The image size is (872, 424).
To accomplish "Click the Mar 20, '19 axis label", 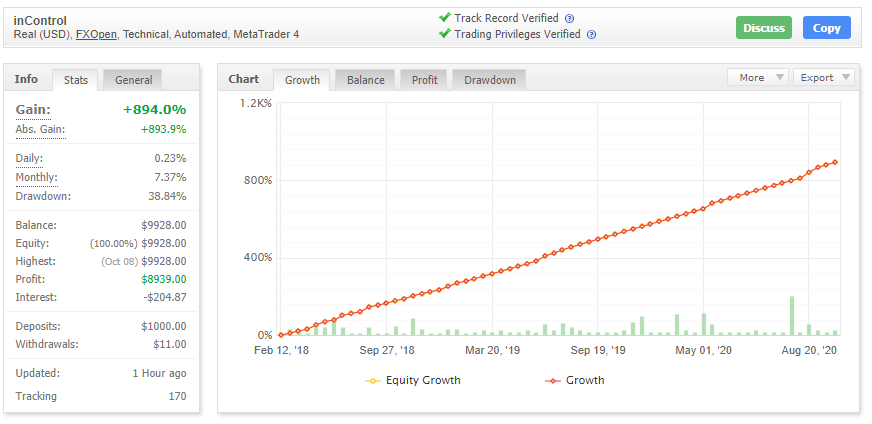I will [x=493, y=351].
